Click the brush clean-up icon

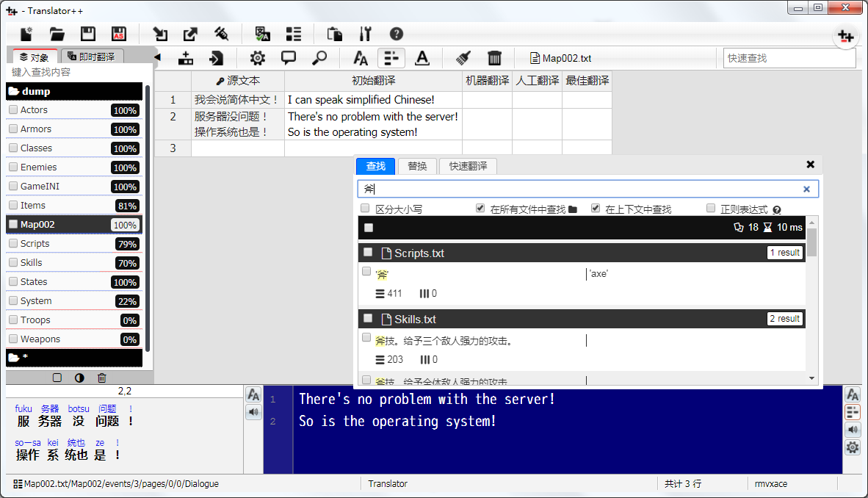[463, 57]
